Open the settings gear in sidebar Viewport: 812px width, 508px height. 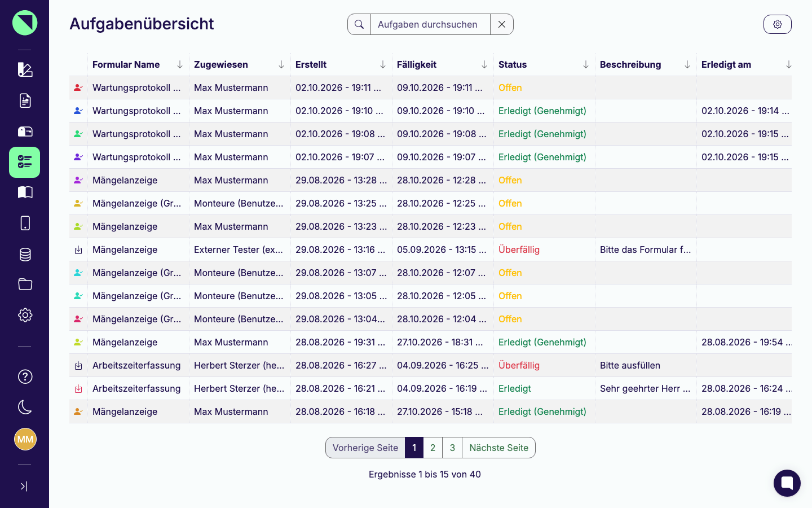[x=25, y=315]
